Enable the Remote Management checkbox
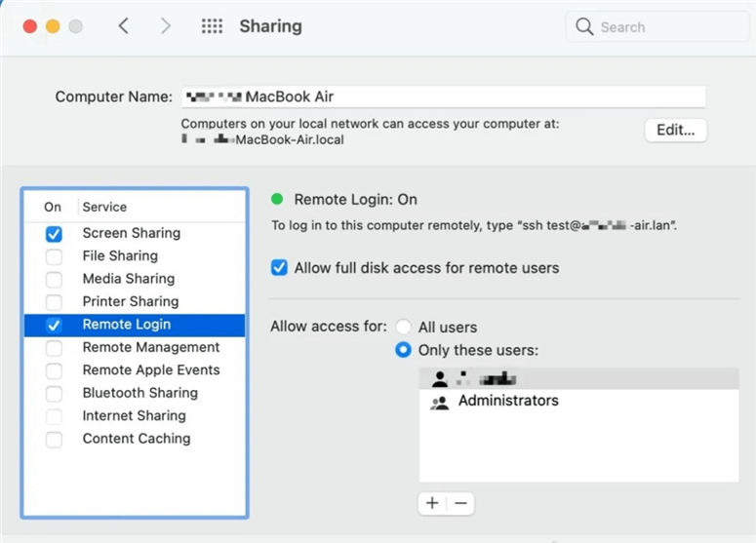The height and width of the screenshot is (543, 756). 54,348
